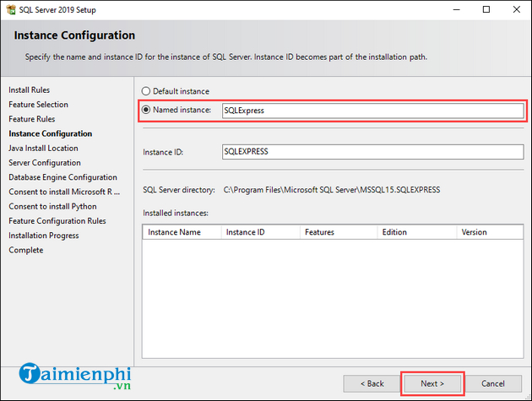Cancel the SQL Server setup
The width and height of the screenshot is (532, 401).
coord(493,384)
